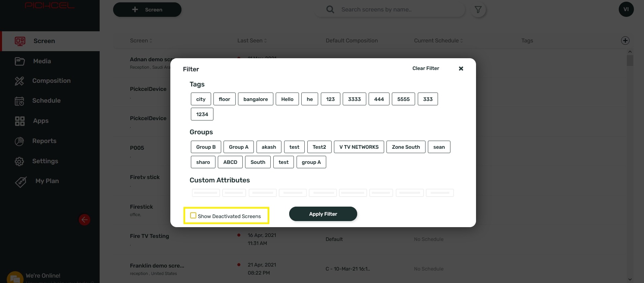Select the 5555 tag chip
Viewport: 644px width, 283px height.
[x=404, y=99]
